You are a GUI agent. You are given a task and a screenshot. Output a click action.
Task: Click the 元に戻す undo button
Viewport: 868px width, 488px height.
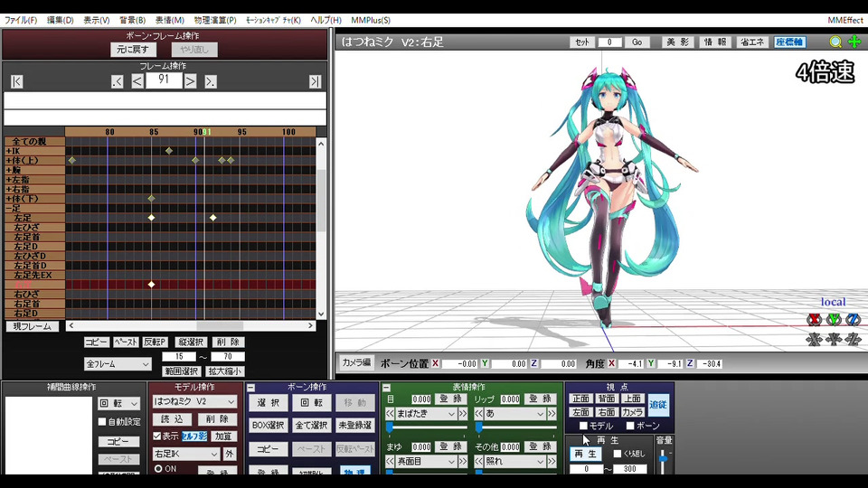(x=133, y=49)
